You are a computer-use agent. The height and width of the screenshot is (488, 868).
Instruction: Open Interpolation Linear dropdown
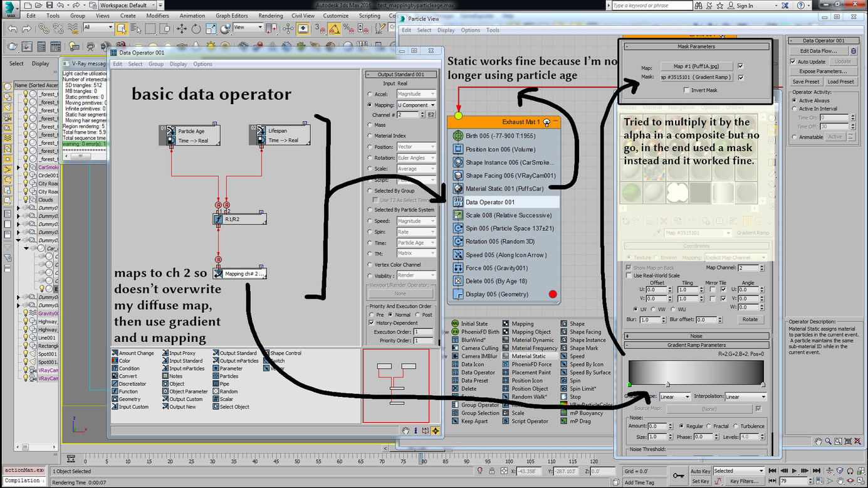[746, 397]
